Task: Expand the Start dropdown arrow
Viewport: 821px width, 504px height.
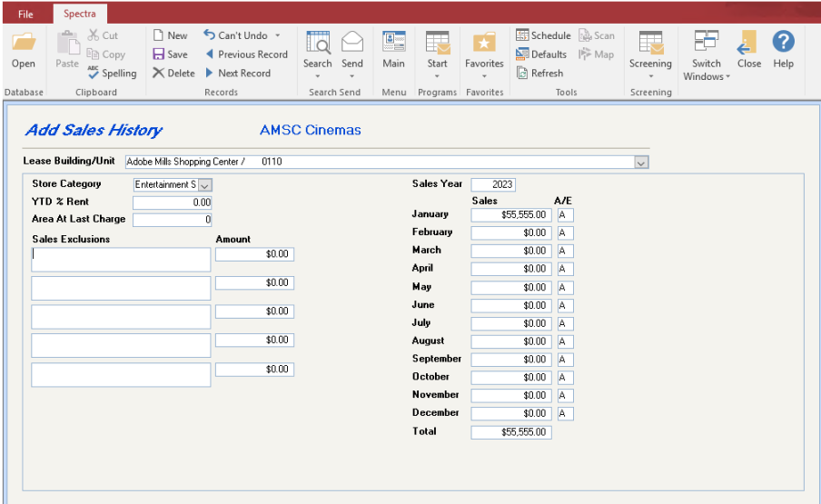Action: click(437, 76)
